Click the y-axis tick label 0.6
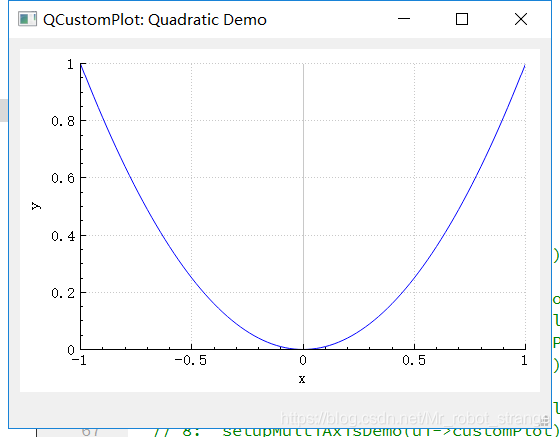 63,178
